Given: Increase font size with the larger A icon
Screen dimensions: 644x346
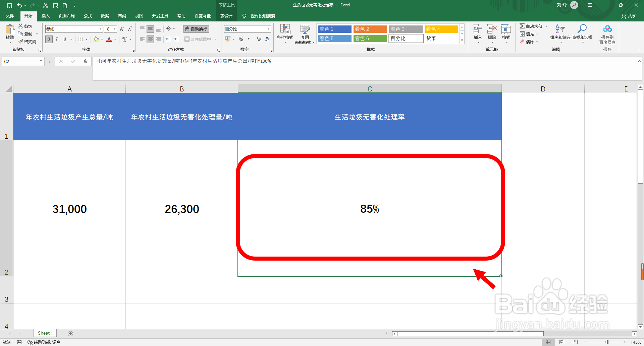Looking at the screenshot, I should [122, 29].
